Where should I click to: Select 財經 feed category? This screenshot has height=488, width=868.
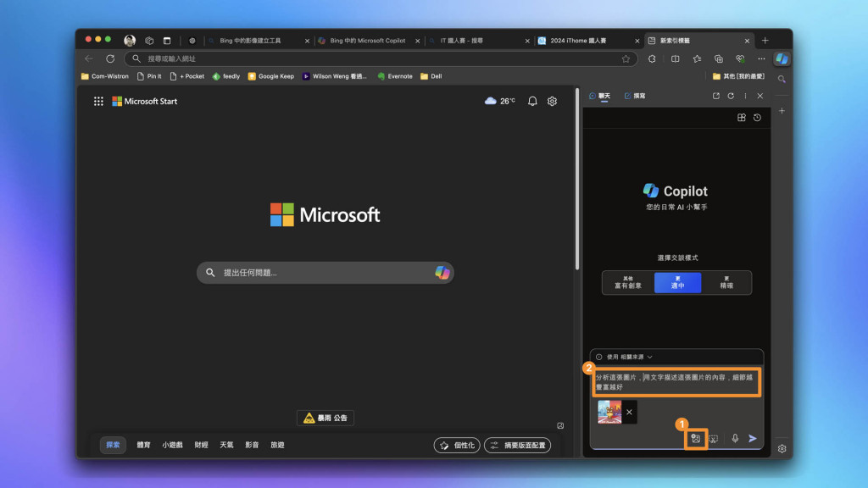202,445
